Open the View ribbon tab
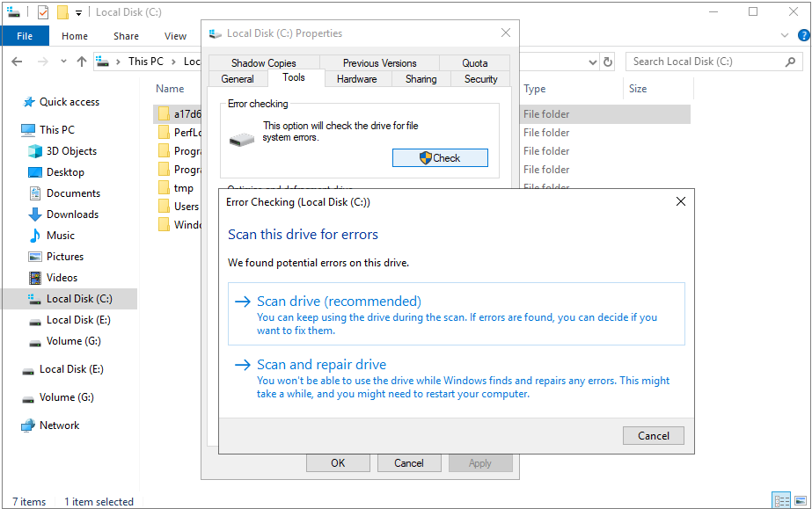The image size is (812, 509). coord(175,36)
